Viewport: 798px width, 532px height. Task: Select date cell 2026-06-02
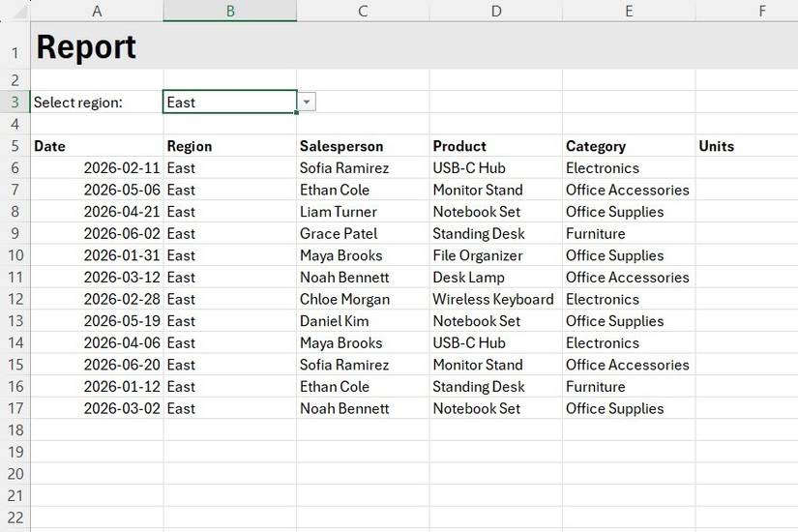[97, 233]
